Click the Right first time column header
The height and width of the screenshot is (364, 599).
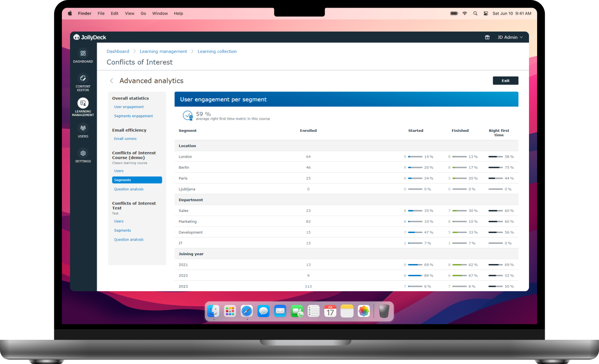(499, 133)
